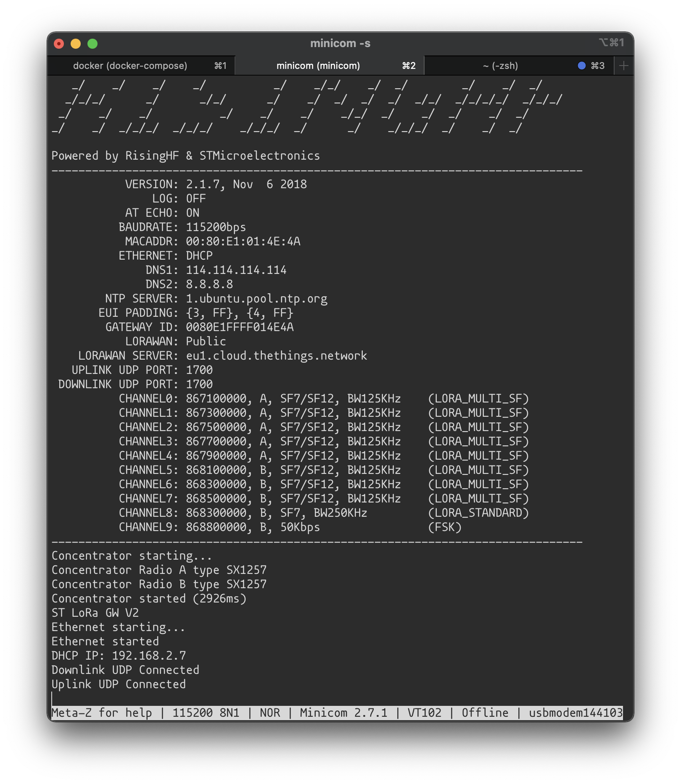Click Concentrator started (2926ms) line
This screenshot has width=681, height=784.
pos(149,599)
